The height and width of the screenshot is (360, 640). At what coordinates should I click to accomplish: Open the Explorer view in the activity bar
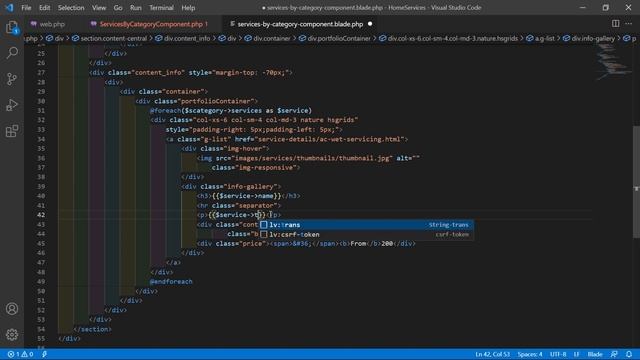coord(12,27)
